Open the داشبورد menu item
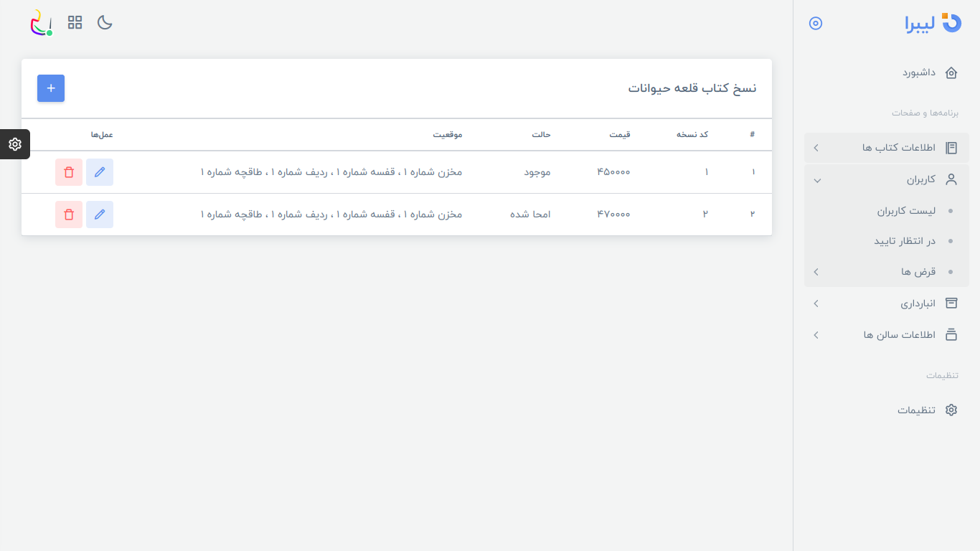This screenshot has width=980, height=551. pyautogui.click(x=919, y=72)
